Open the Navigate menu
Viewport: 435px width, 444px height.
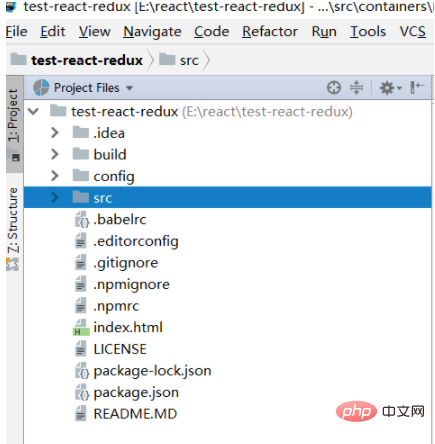point(152,32)
